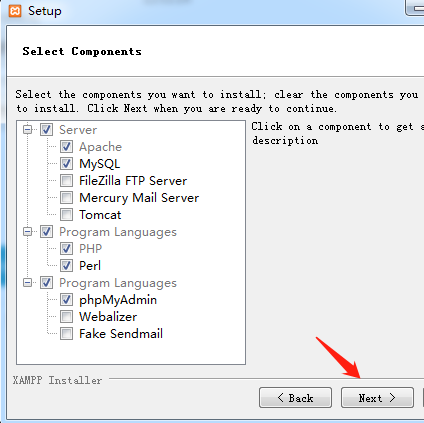Image resolution: width=424 pixels, height=423 pixels.
Task: Tick the Fake Sendmail checkbox
Action: (66, 333)
